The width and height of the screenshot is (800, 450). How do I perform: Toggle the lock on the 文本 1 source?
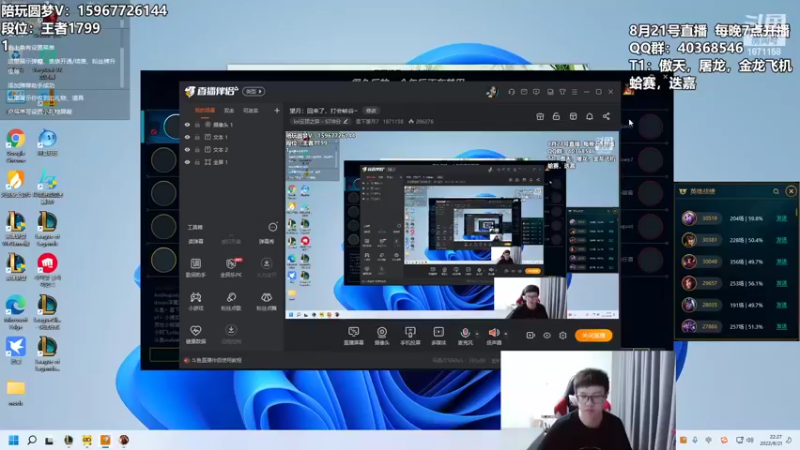(x=197, y=137)
